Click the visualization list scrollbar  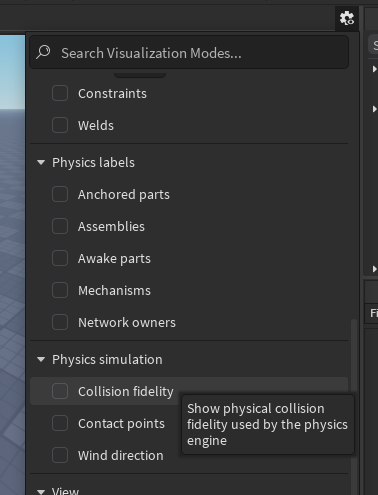[x=354, y=407]
